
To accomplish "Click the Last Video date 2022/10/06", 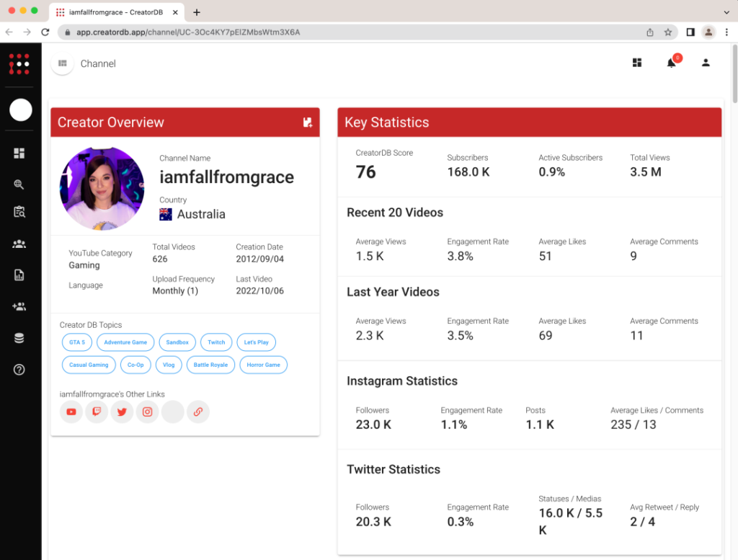I will 259,291.
